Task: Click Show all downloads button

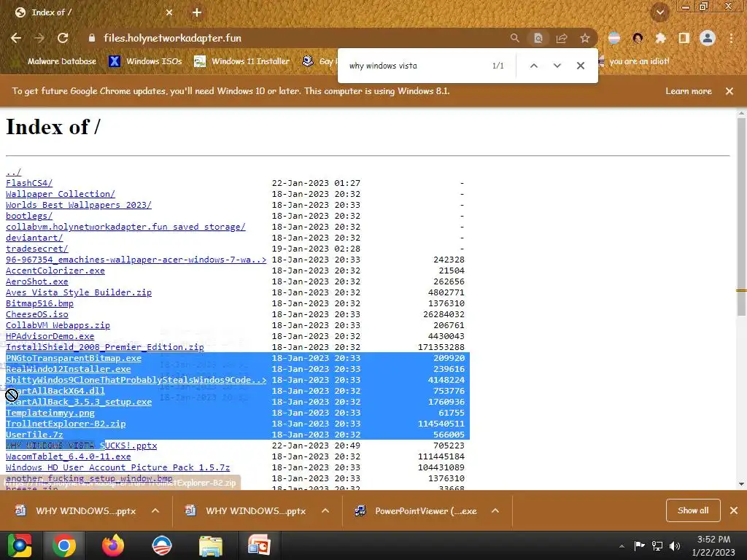Action: [x=693, y=510]
